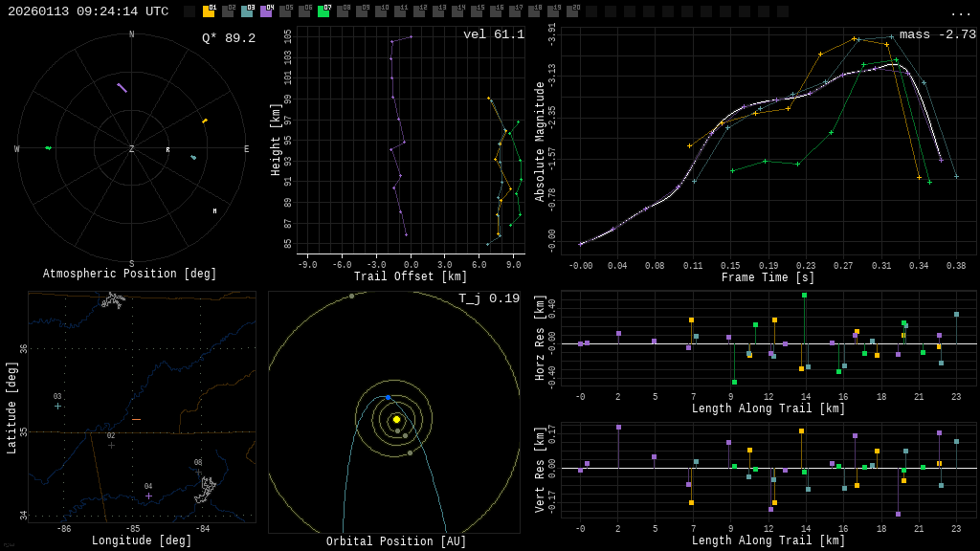Click the 'vel 61.1' velocity label
The height and width of the screenshot is (551, 980).
tap(494, 34)
